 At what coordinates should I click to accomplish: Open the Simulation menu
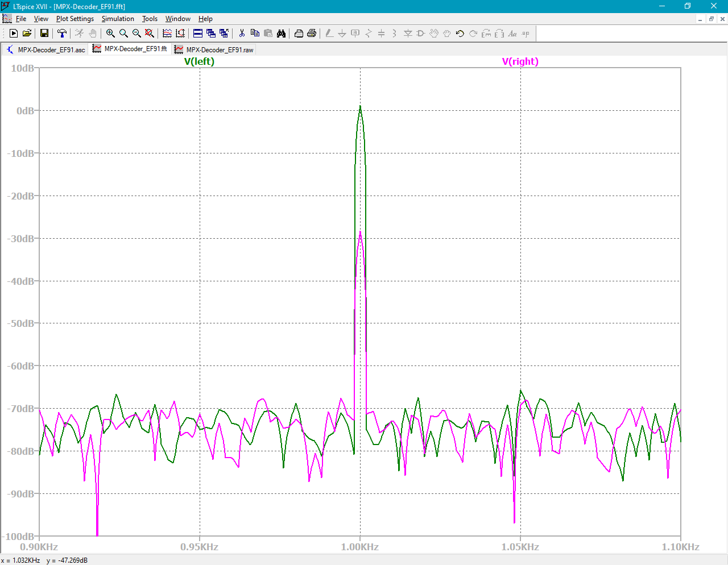[118, 19]
